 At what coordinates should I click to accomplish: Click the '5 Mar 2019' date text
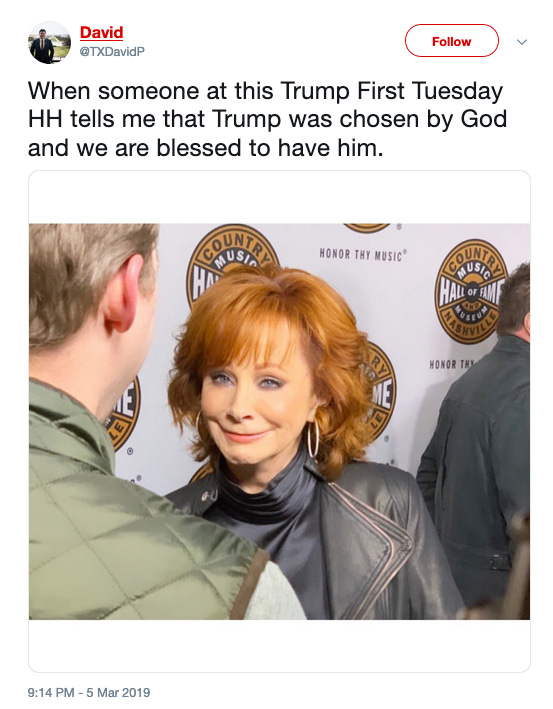point(118,693)
